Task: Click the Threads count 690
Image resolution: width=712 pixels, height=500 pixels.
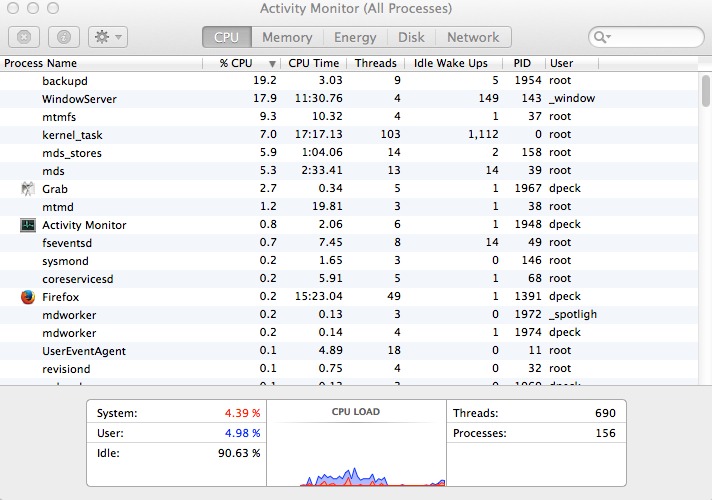Action: [x=605, y=413]
